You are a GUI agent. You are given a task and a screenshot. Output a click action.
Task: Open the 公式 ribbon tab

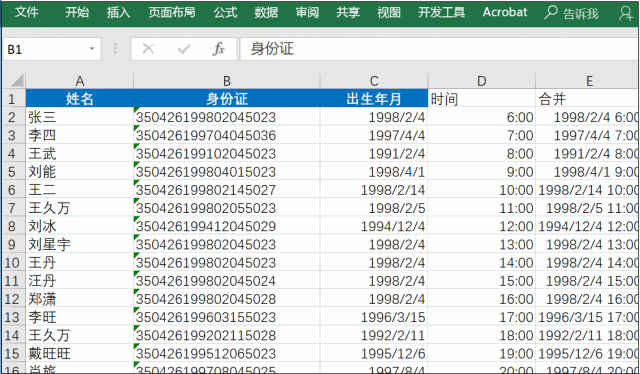tap(225, 13)
